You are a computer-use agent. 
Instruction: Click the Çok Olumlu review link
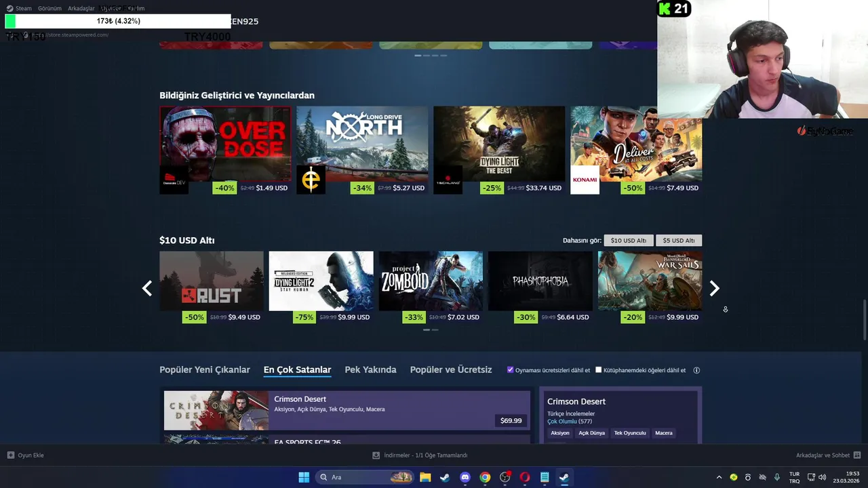point(562,422)
